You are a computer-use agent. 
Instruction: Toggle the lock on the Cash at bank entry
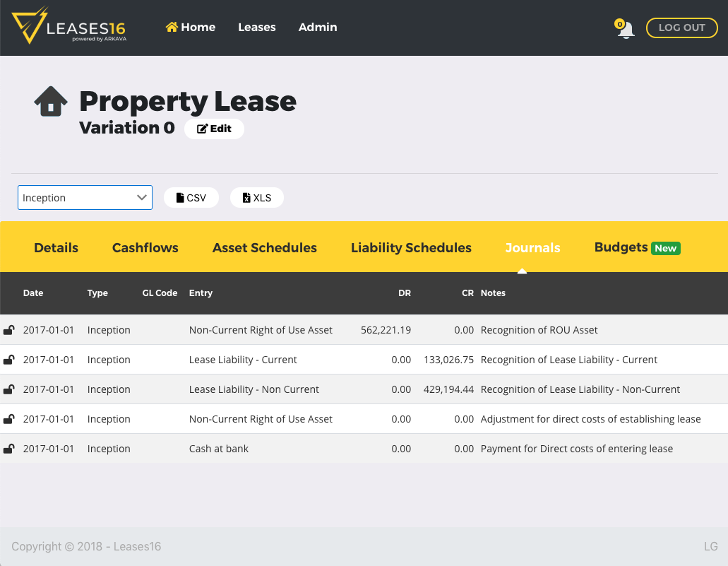pyautogui.click(x=8, y=448)
